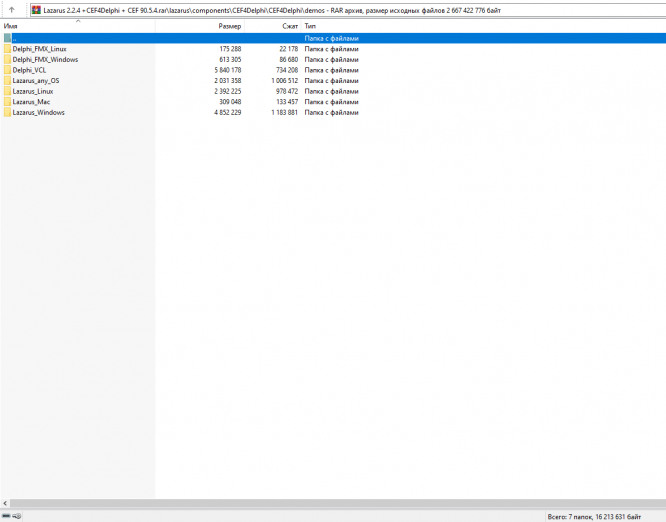Click the packed size 734 208
666x522 pixels.
[287, 70]
